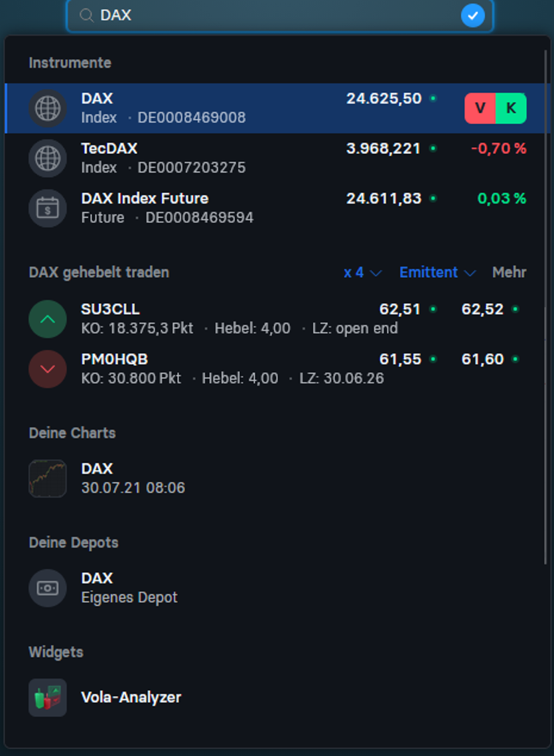Click the KO: 30.800 Pkt detail
This screenshot has width=554, height=756.
tap(131, 379)
